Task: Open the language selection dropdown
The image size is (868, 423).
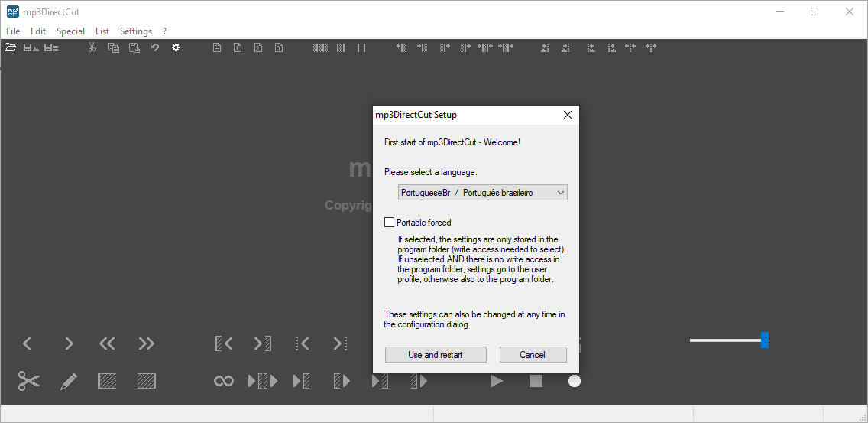Action: [483, 192]
